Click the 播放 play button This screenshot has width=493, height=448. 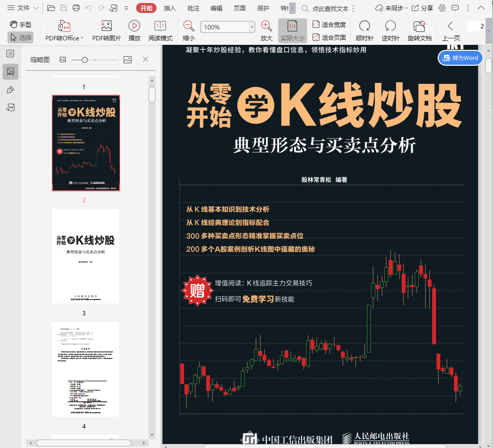(134, 30)
